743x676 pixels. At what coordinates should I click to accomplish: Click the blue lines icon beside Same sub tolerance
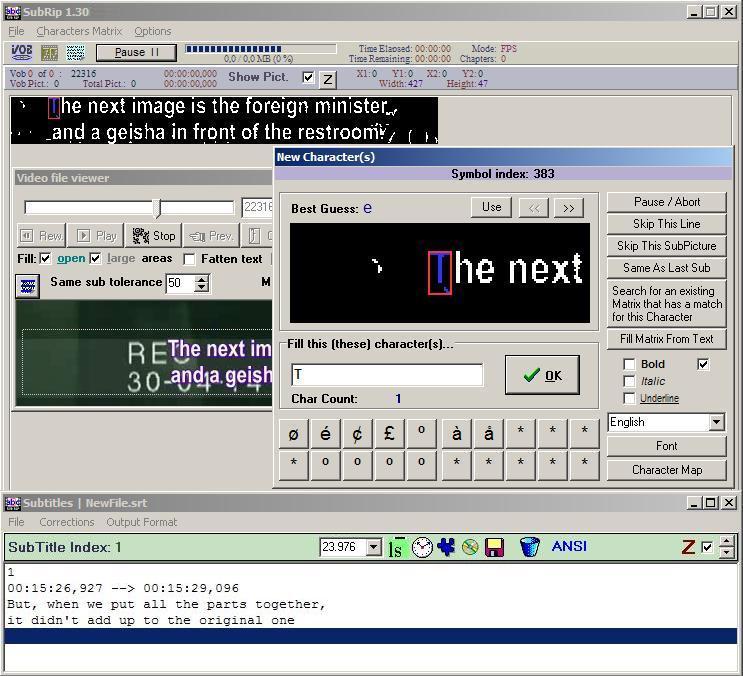28,286
